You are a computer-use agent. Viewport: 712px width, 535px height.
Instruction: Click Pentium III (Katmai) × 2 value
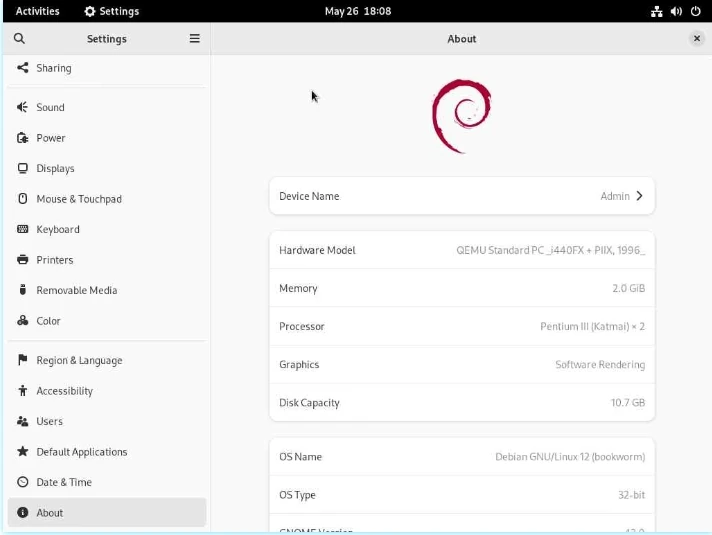(x=592, y=327)
